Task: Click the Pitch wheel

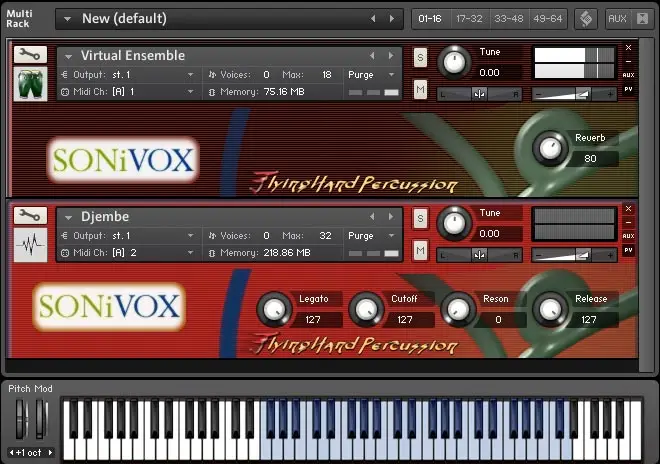Action: (x=21, y=419)
